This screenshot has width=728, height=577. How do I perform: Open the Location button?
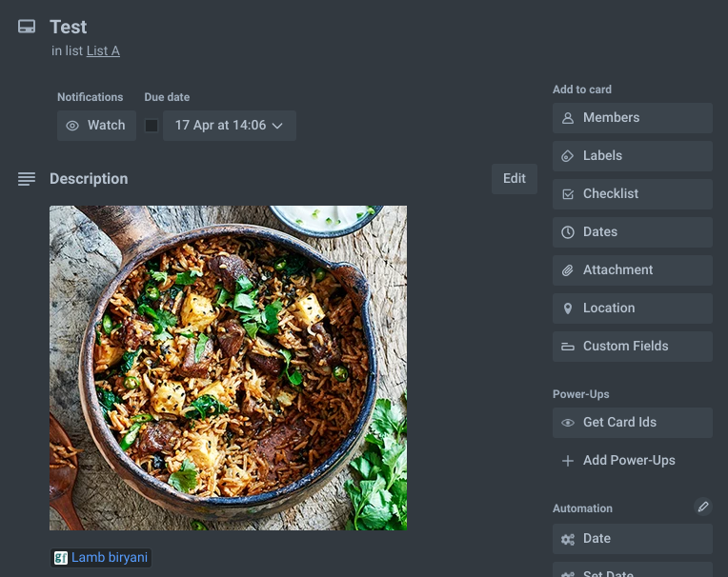pyautogui.click(x=633, y=308)
